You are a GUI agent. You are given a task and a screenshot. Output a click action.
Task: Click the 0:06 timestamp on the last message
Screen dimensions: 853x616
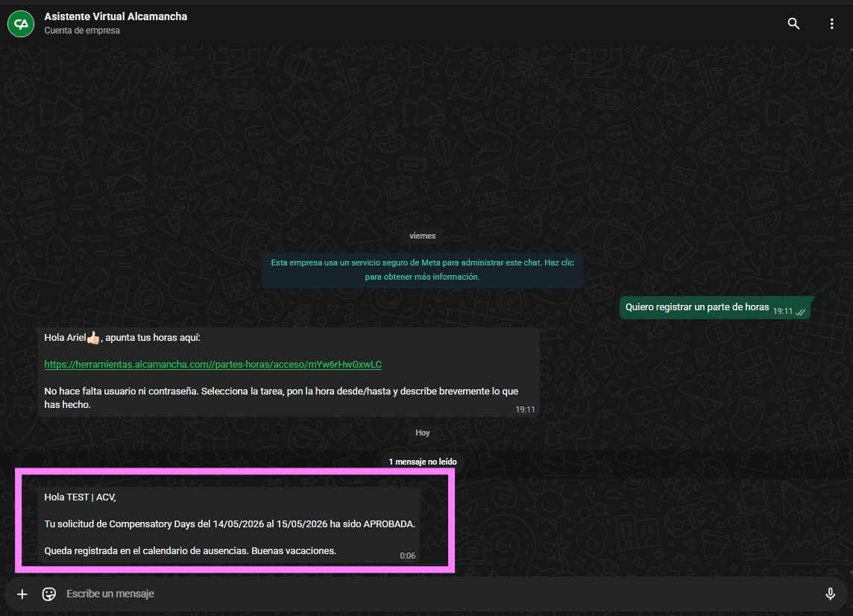pyautogui.click(x=407, y=556)
